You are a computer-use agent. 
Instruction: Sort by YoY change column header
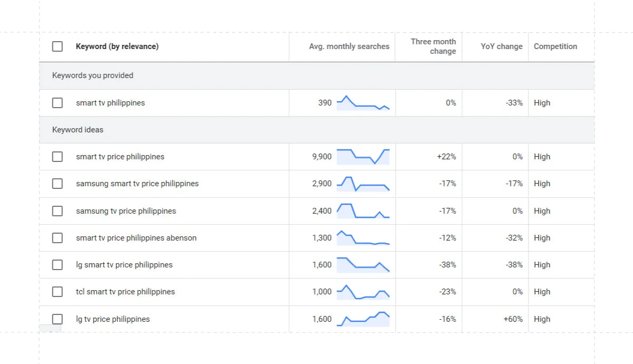(x=502, y=46)
